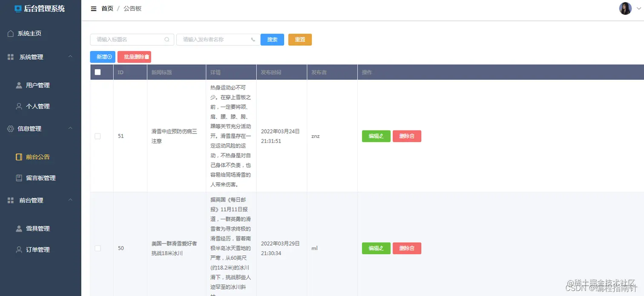
Task: Click the 批量删除 button
Action: [x=134, y=57]
